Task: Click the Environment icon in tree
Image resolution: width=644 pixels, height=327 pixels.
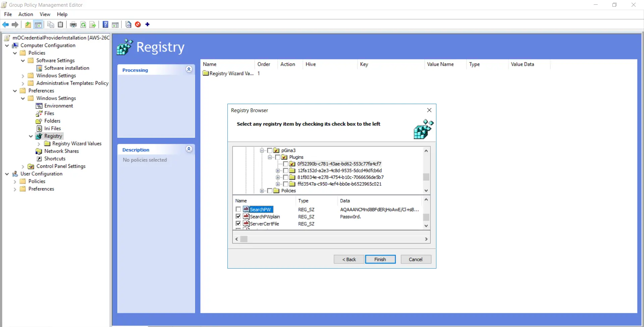Action: [x=39, y=106]
